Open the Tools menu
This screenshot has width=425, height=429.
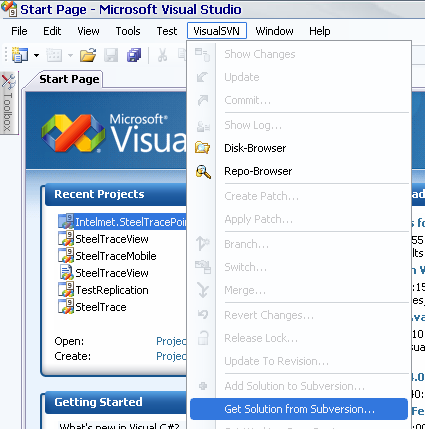(x=128, y=31)
